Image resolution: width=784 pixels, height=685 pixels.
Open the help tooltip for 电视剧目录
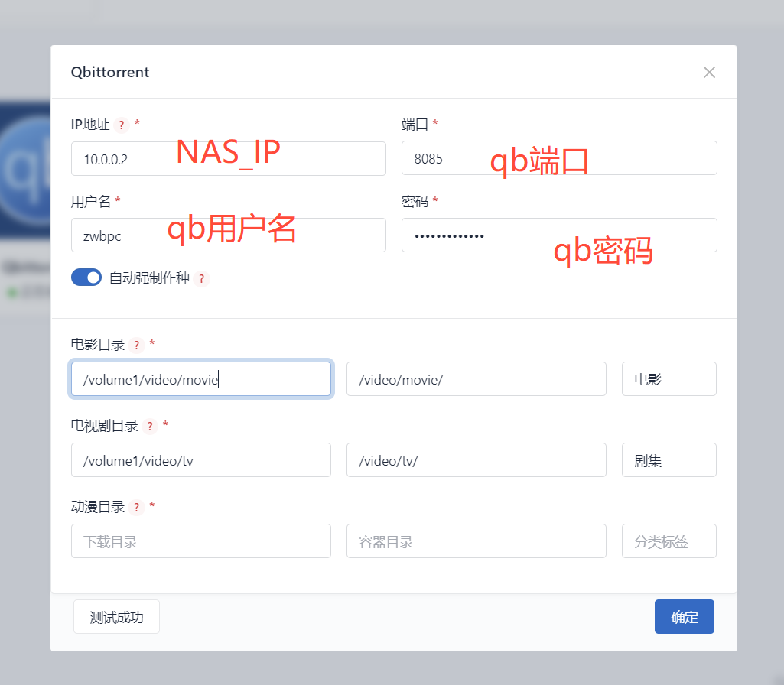(x=149, y=426)
